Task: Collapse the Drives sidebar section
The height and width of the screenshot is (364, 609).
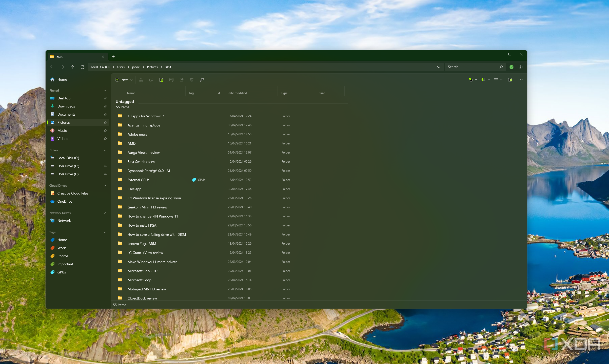Action: coord(105,150)
